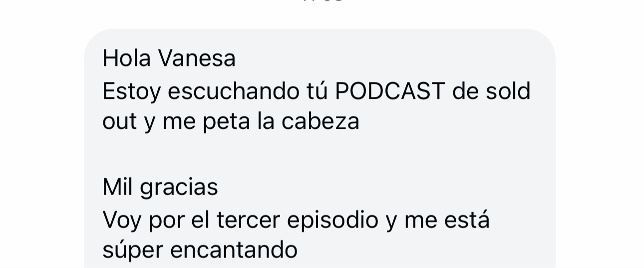Click the phrase "súper encantando"
Image resolution: width=644 pixels, height=268 pixels.
[x=200, y=250]
